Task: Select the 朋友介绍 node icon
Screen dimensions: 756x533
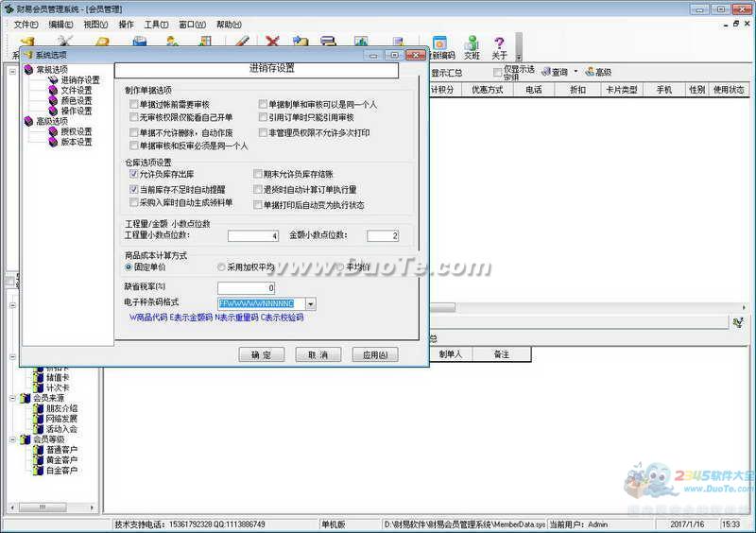Action: pyautogui.click(x=39, y=408)
